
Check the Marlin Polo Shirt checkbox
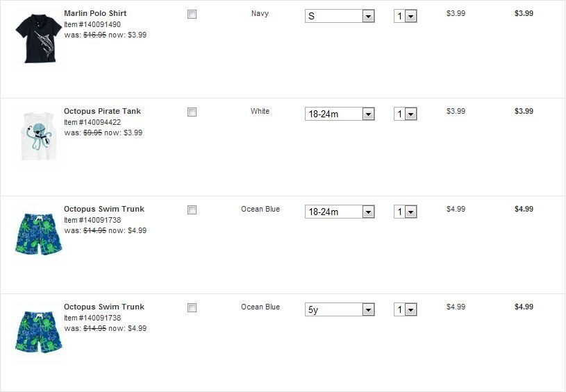tap(192, 15)
